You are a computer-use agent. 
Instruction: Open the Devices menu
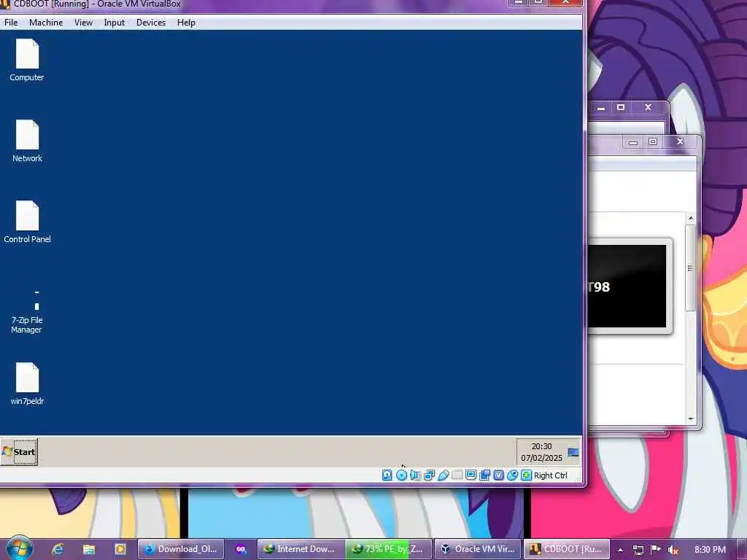click(x=151, y=23)
